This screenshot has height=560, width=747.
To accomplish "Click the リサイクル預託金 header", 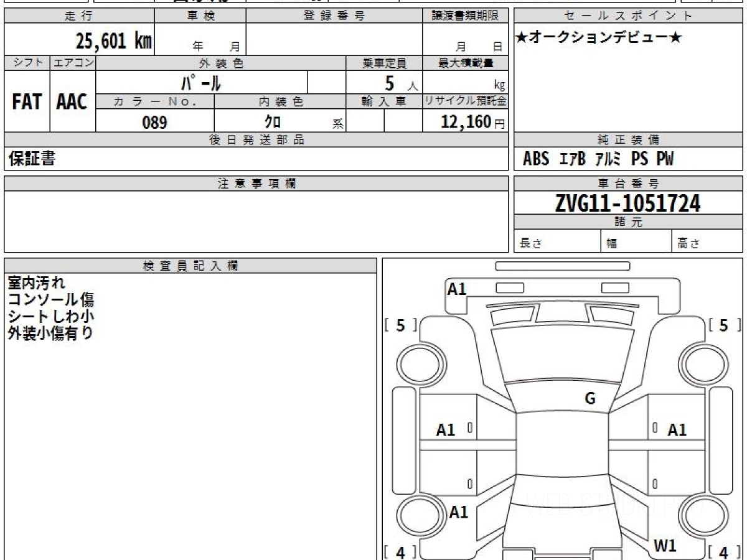I will click(x=466, y=102).
